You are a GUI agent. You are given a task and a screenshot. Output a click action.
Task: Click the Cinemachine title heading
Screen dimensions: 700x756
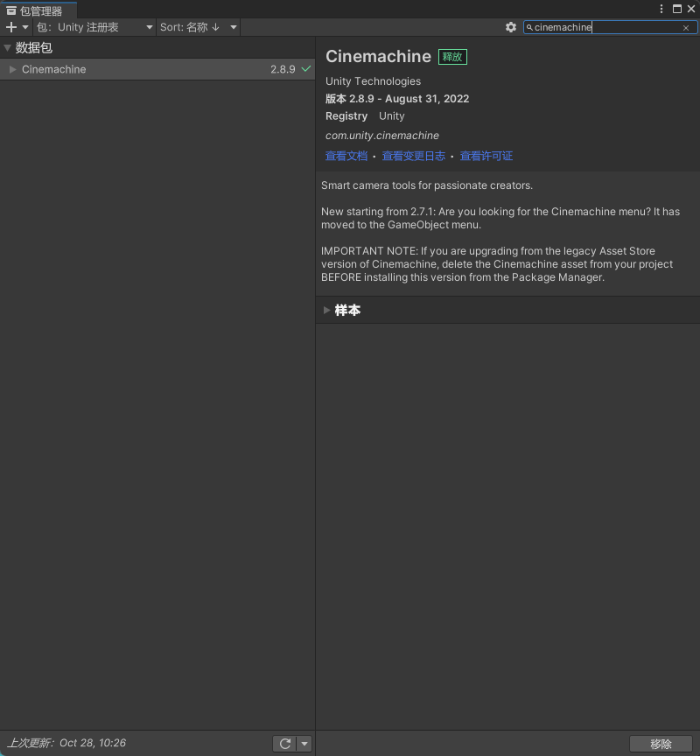pyautogui.click(x=379, y=56)
